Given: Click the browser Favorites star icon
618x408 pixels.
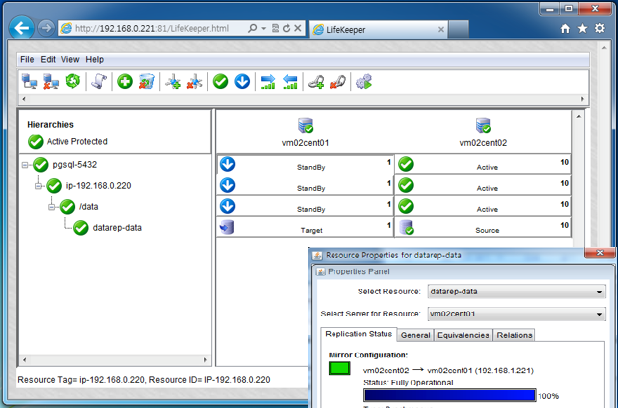Looking at the screenshot, I should coord(582,28).
